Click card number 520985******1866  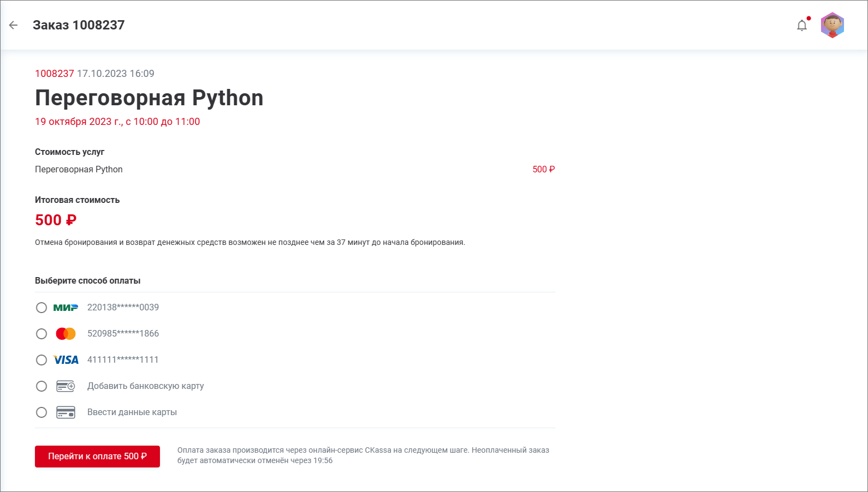[123, 334]
